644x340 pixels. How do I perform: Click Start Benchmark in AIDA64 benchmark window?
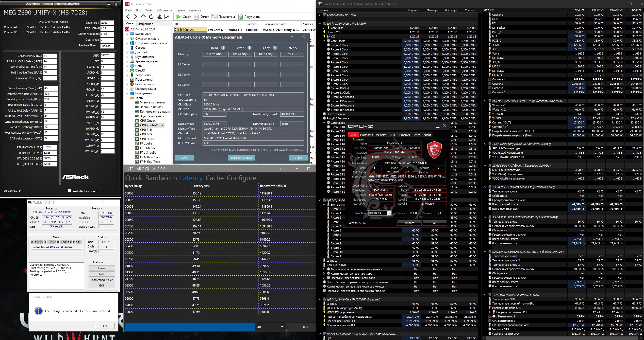click(241, 158)
